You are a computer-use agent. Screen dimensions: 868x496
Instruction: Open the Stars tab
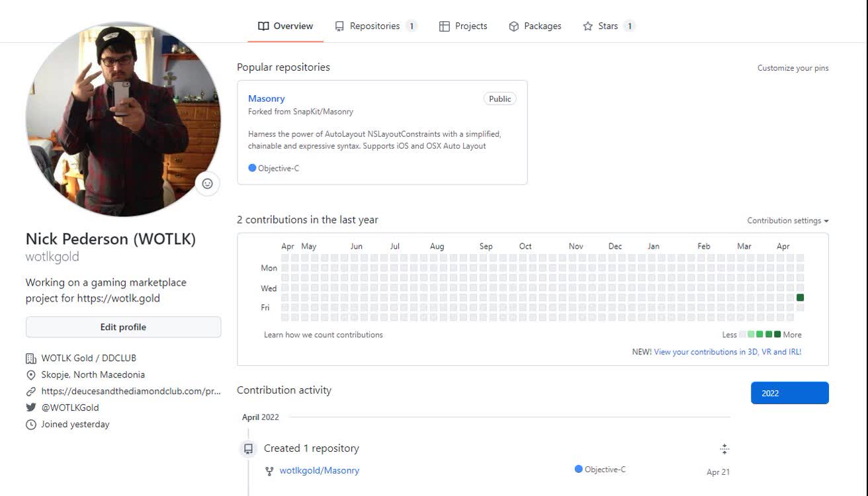click(x=609, y=26)
